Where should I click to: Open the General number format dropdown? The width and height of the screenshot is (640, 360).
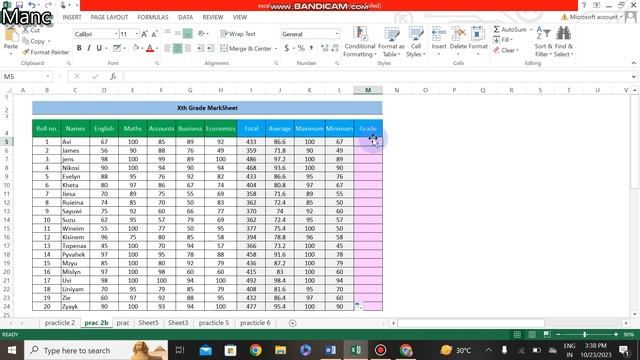[x=337, y=34]
